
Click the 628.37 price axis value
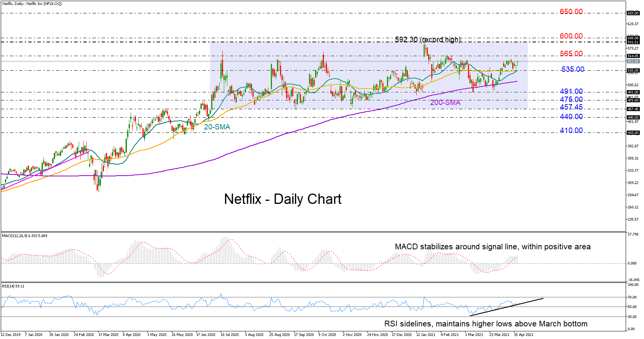(x=633, y=24)
